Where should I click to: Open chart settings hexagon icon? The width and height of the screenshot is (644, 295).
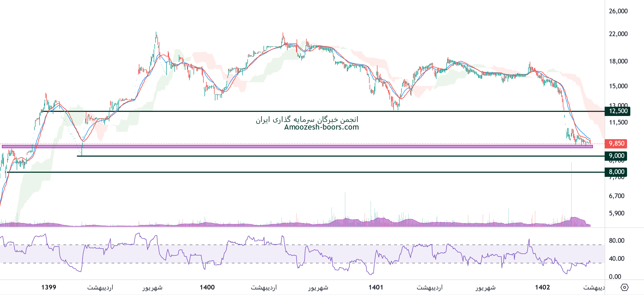[625, 287]
